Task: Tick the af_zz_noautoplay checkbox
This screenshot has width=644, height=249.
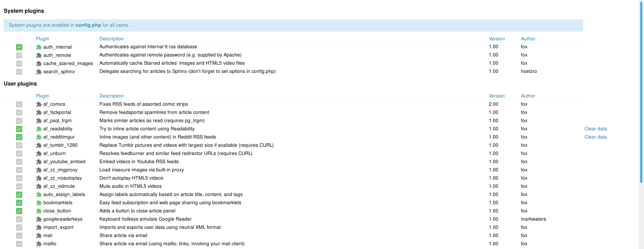Action: tap(19, 178)
